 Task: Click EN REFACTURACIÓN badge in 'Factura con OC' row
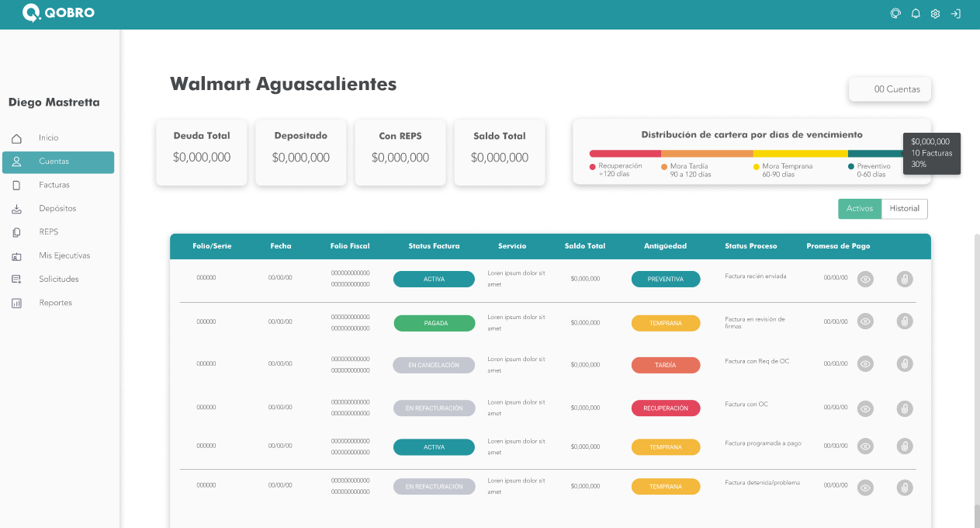click(x=434, y=408)
